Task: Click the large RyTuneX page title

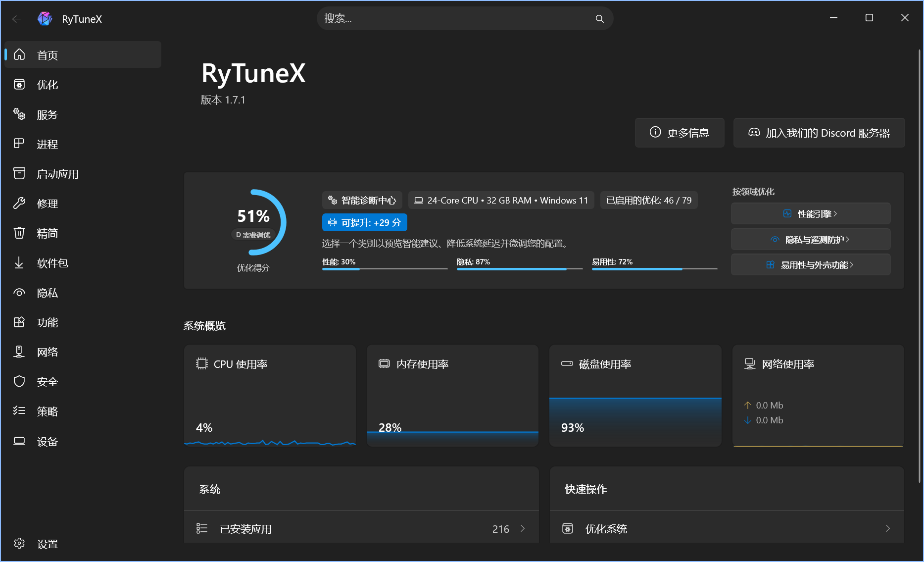Action: pyautogui.click(x=253, y=73)
